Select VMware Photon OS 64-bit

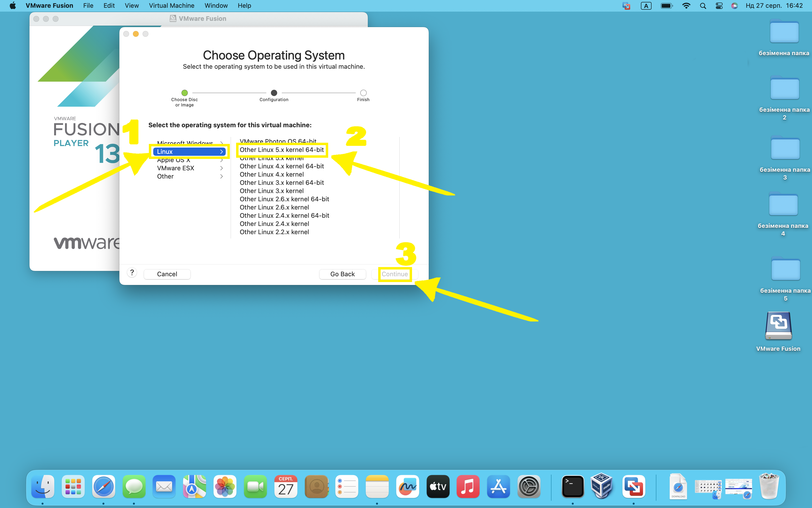(x=278, y=142)
